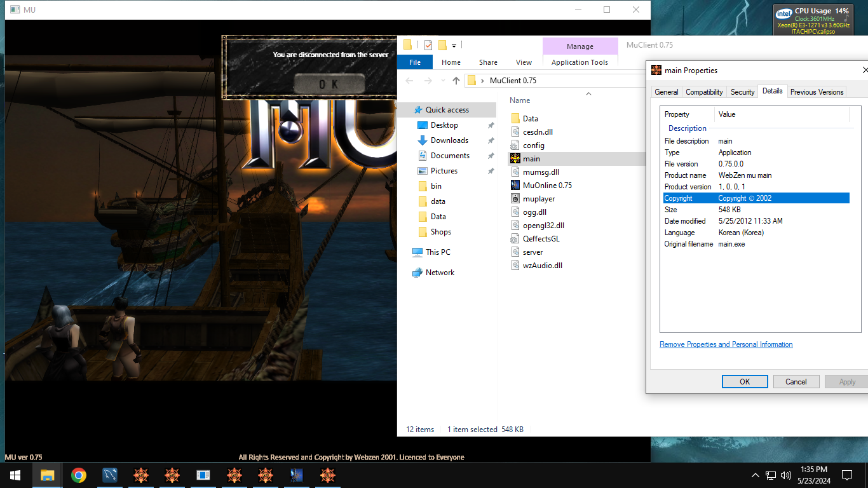Select the Manage contextual tab

coord(580,46)
